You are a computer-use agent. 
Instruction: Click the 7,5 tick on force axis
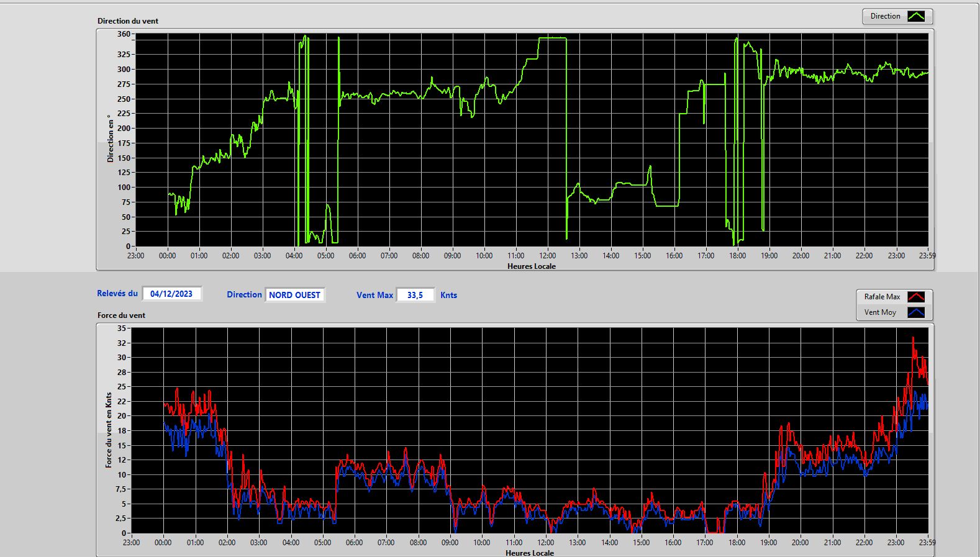(x=121, y=489)
